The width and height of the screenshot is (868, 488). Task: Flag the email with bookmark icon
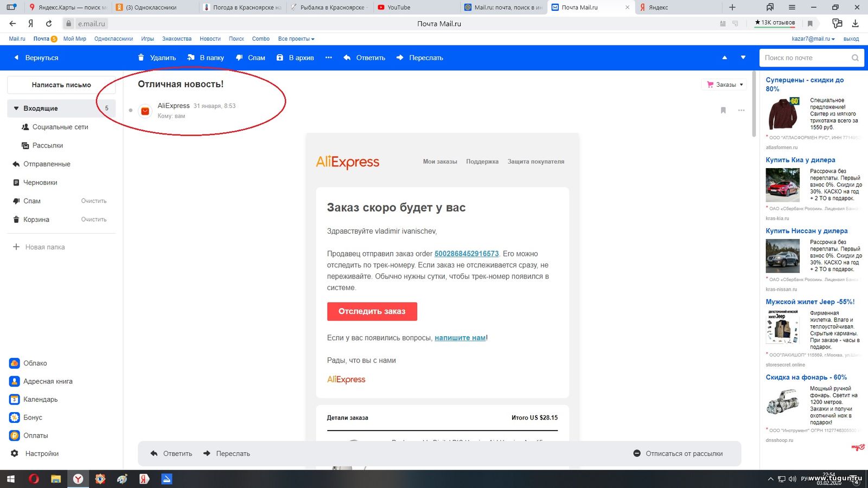[723, 111]
